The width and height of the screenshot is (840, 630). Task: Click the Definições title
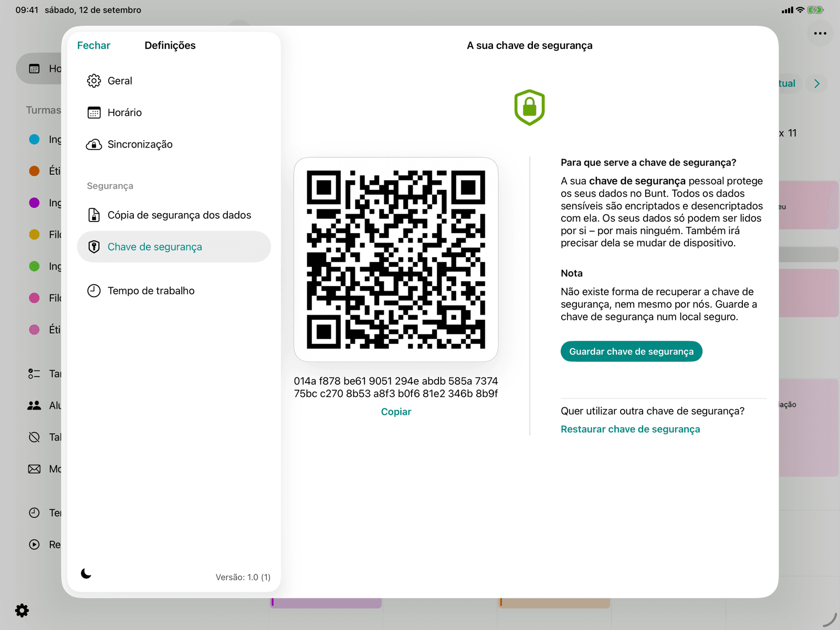(170, 46)
